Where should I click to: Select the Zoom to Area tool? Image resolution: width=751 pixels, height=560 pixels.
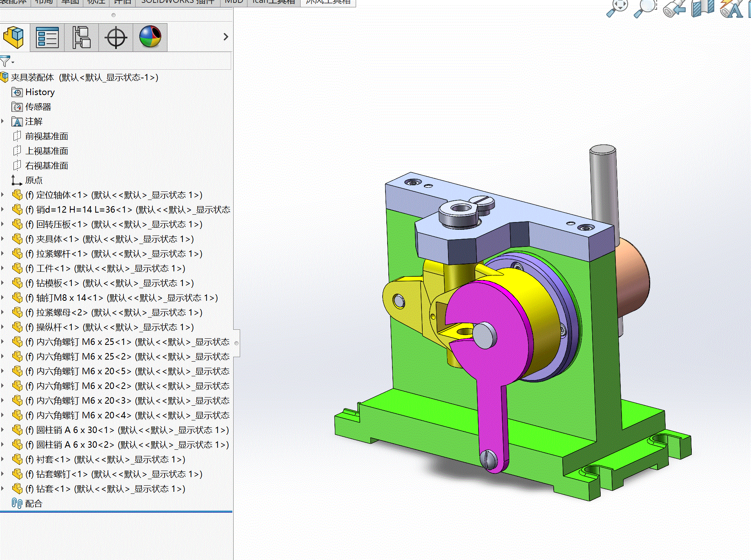click(x=645, y=8)
